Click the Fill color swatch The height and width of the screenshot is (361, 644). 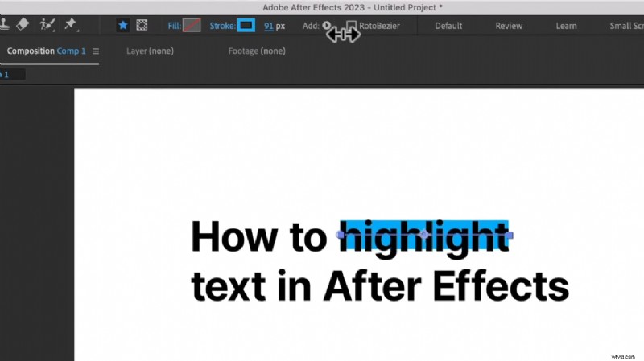(x=192, y=26)
